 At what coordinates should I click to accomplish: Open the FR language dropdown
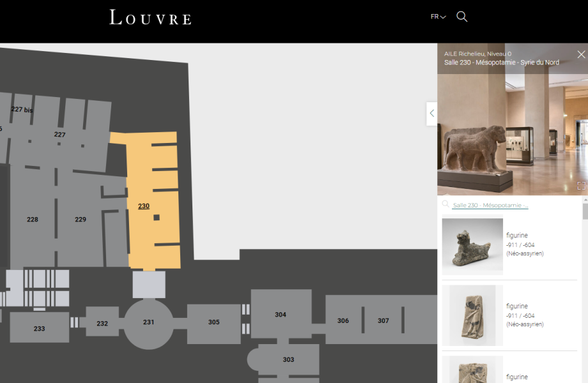tap(438, 17)
